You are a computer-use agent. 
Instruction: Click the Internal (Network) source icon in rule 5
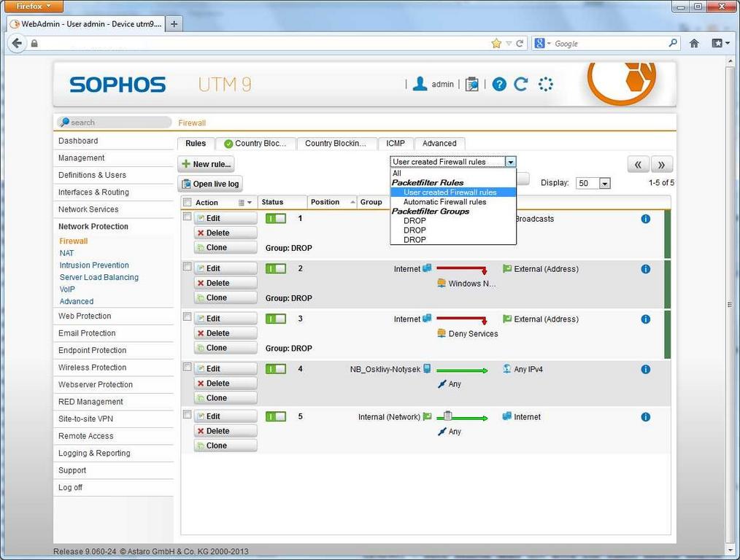[x=427, y=416]
